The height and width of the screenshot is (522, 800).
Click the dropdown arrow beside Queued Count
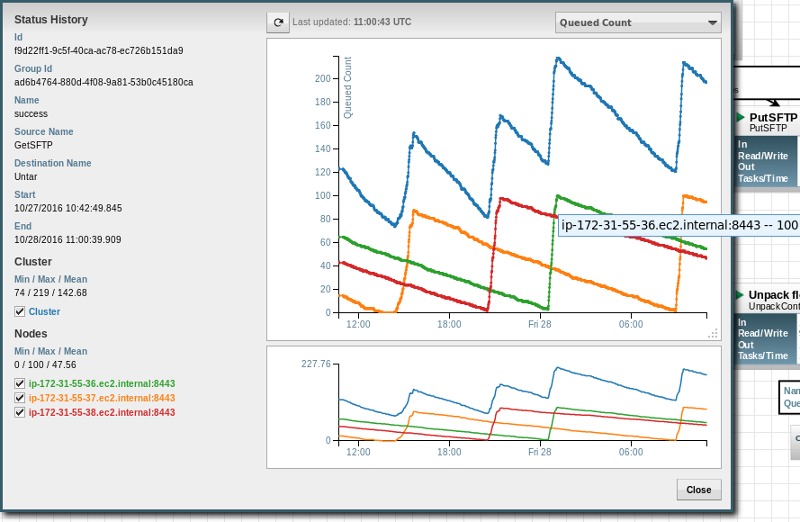point(712,22)
